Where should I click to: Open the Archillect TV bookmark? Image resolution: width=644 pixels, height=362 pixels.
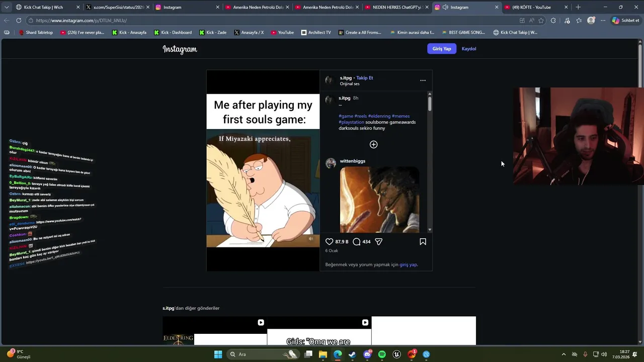(x=316, y=32)
